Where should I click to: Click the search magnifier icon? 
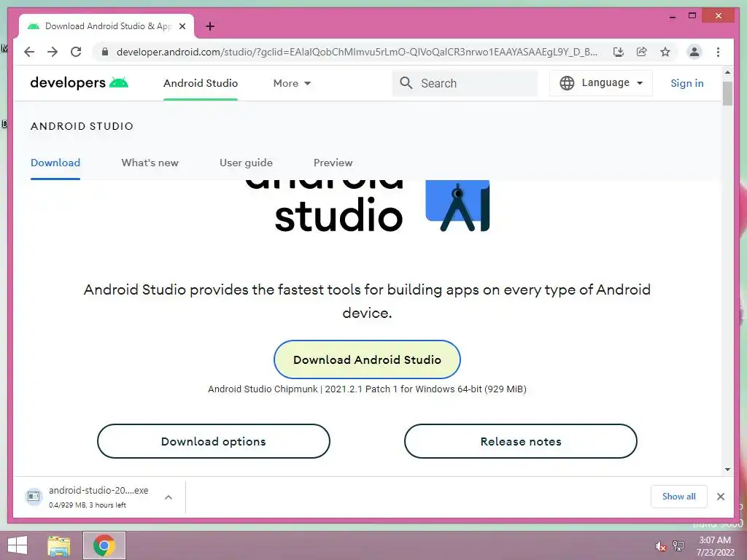pos(406,83)
